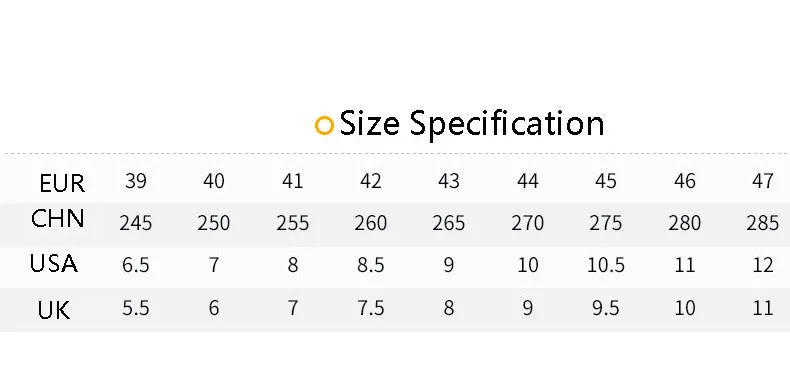Click USA size 10.5 value

tap(606, 265)
